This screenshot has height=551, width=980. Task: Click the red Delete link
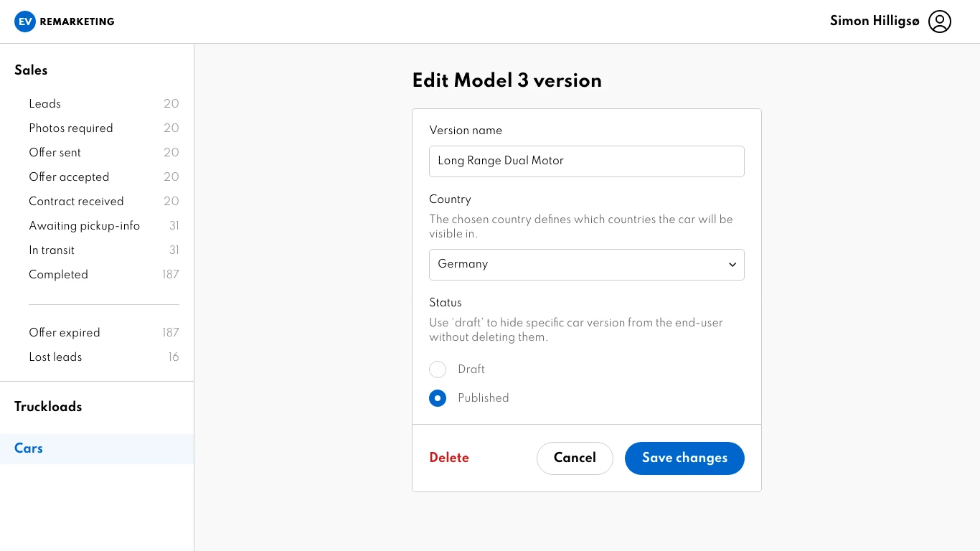[x=449, y=458]
